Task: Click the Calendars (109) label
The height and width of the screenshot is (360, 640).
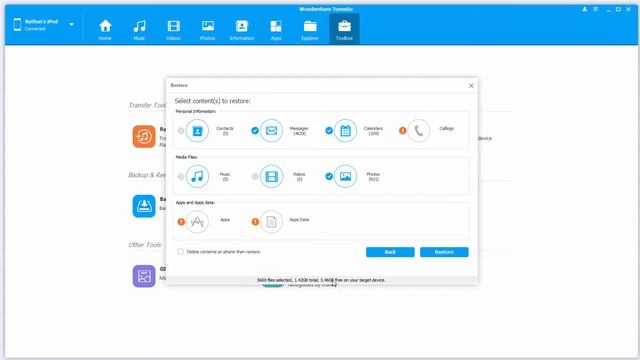Action: click(373, 131)
